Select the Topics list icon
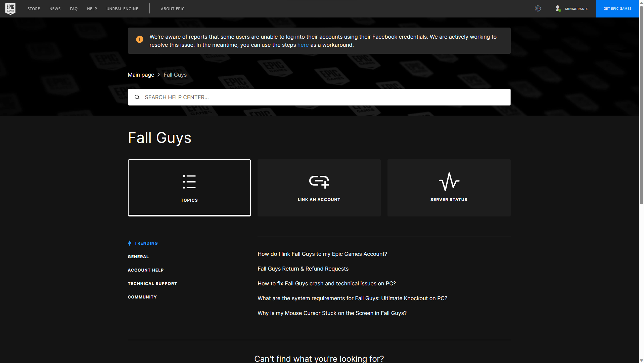Screen dimensions: 644x363 click(x=189, y=182)
